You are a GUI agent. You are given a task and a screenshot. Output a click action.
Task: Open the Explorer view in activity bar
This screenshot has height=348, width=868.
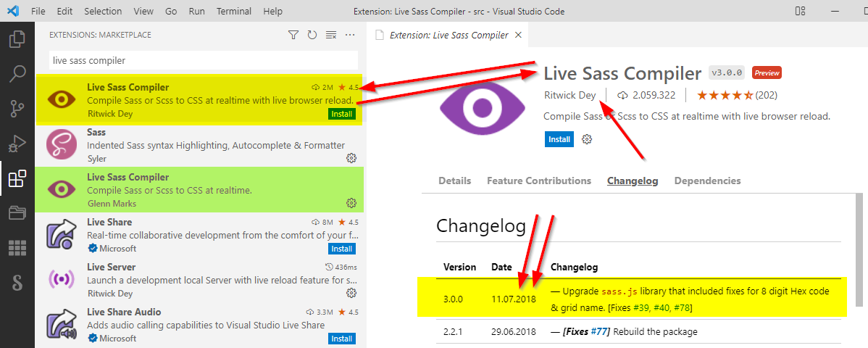click(17, 39)
